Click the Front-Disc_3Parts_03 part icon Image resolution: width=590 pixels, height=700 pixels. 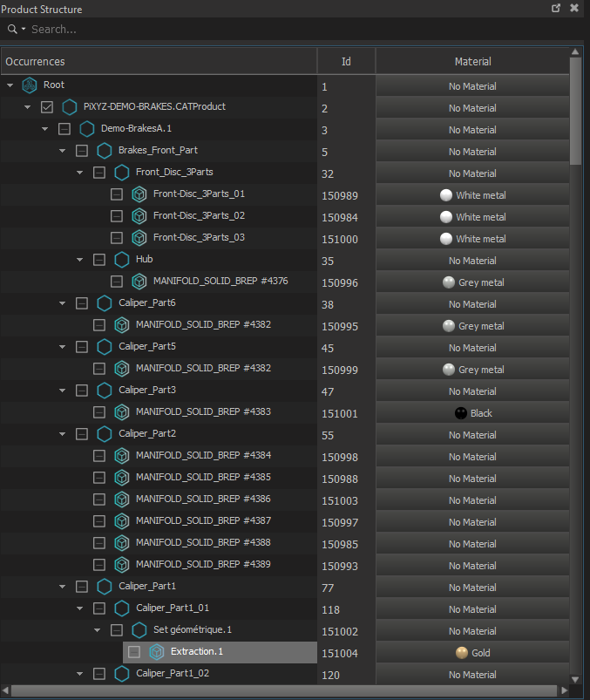click(x=139, y=238)
